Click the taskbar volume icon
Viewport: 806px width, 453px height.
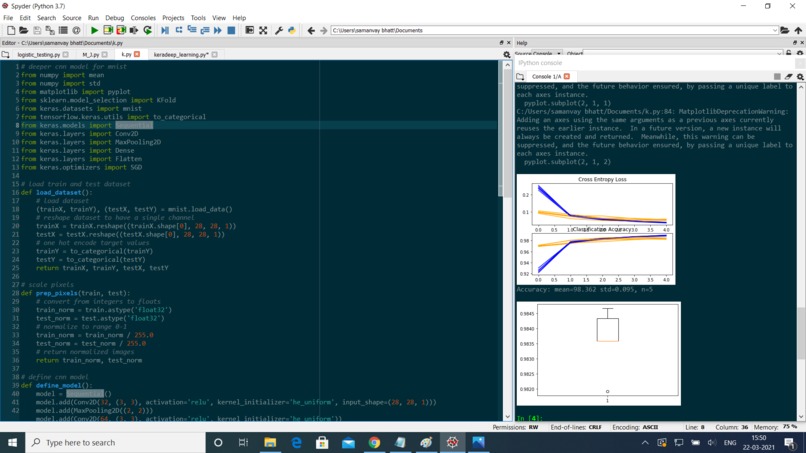point(712,442)
